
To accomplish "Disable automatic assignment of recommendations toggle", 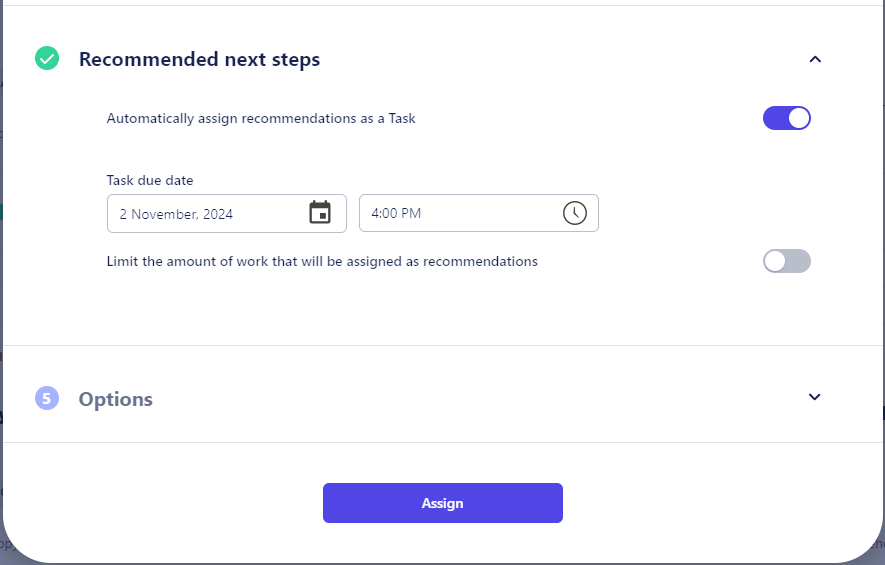I will click(787, 119).
